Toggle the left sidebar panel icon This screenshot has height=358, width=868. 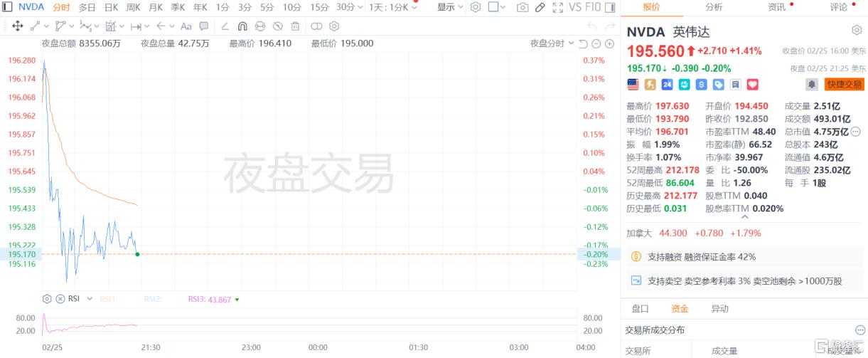(x=7, y=7)
